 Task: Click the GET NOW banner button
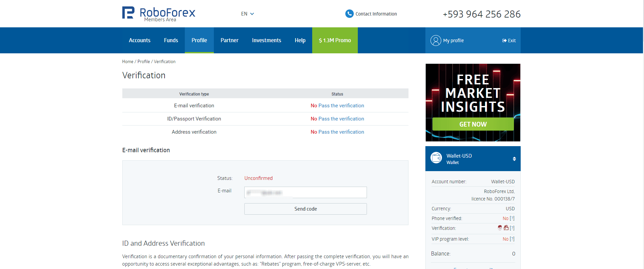coord(473,124)
